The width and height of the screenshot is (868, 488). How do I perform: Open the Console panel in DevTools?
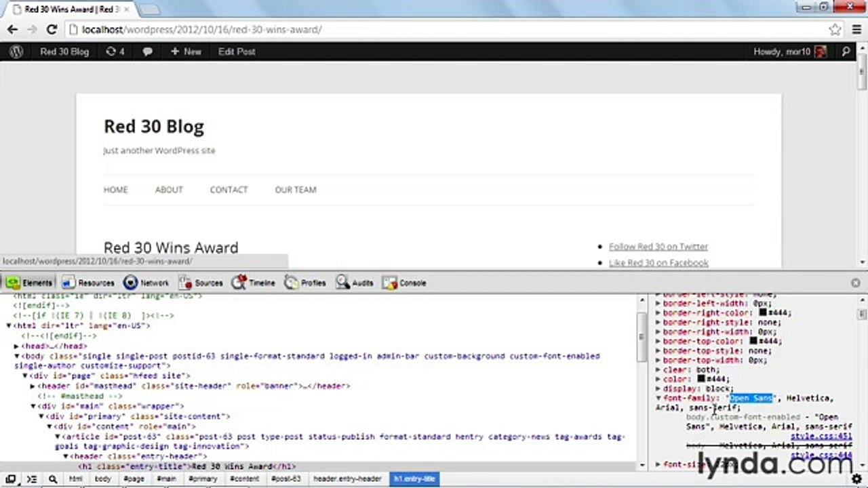[x=404, y=283]
